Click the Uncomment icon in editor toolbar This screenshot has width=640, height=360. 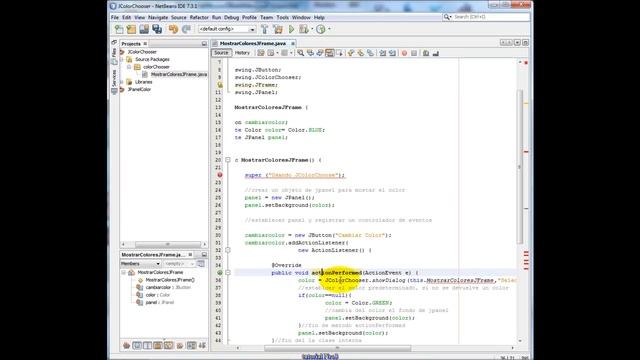coord(436,53)
